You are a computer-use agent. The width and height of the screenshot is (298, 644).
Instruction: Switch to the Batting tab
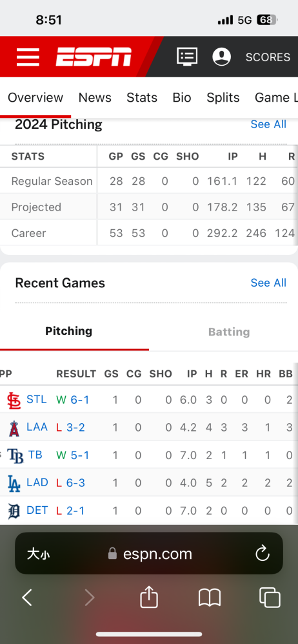(229, 332)
